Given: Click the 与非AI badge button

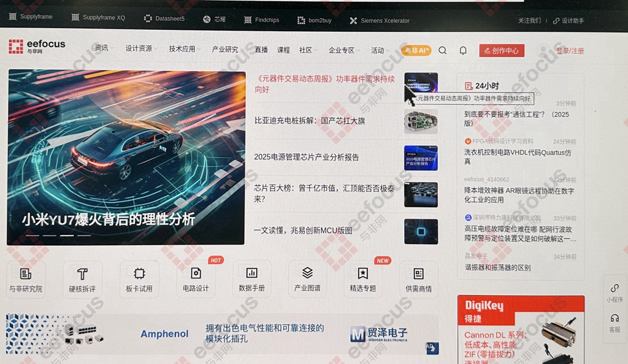Looking at the screenshot, I should [x=416, y=50].
